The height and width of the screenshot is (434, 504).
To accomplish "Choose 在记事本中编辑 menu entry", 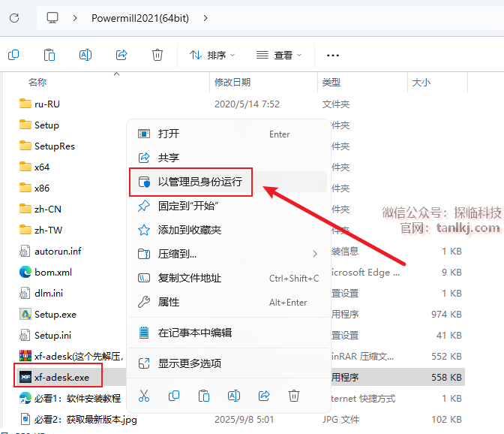I will tap(229, 333).
